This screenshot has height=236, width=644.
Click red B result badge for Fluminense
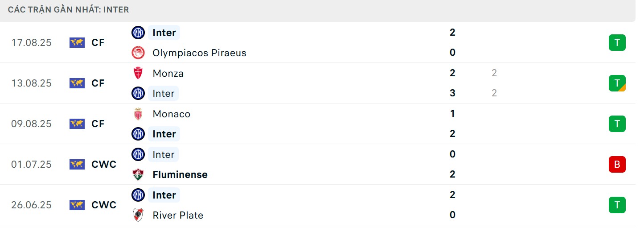point(617,164)
